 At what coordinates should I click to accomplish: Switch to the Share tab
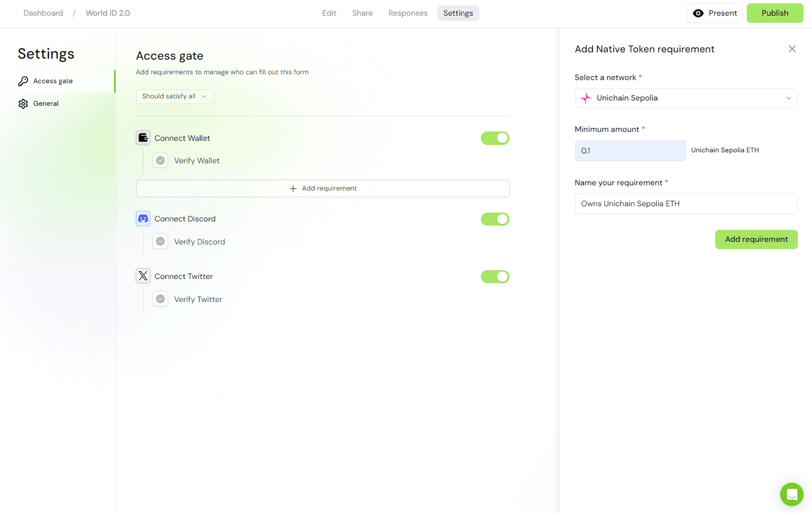point(363,13)
